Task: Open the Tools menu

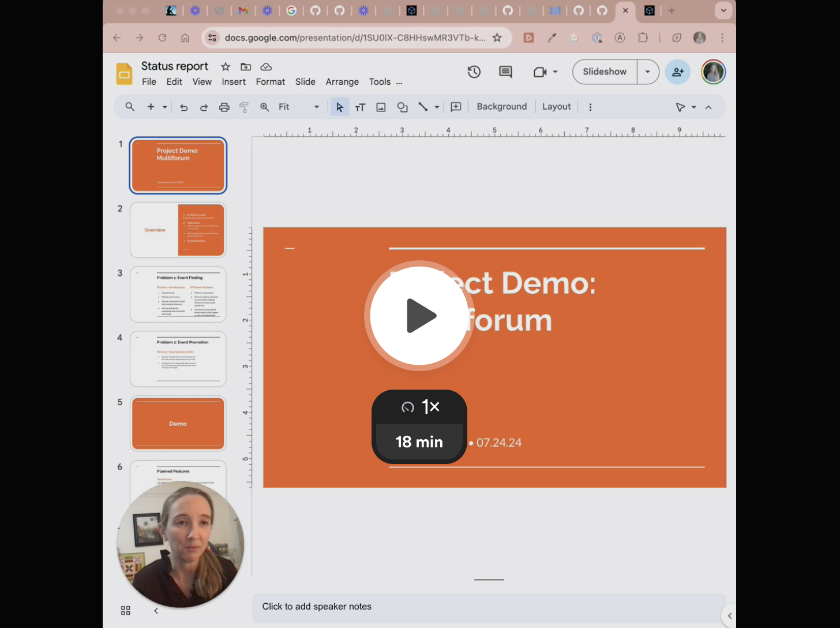Action: 380,82
